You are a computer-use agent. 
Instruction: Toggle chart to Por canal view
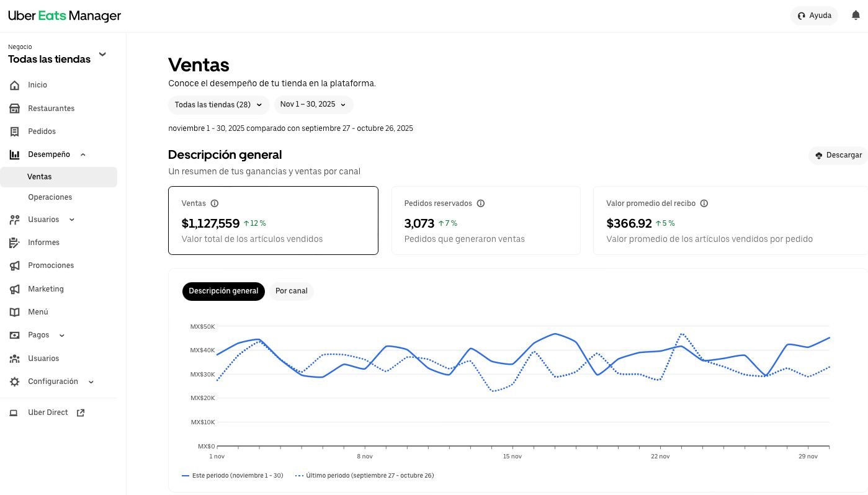pos(291,291)
